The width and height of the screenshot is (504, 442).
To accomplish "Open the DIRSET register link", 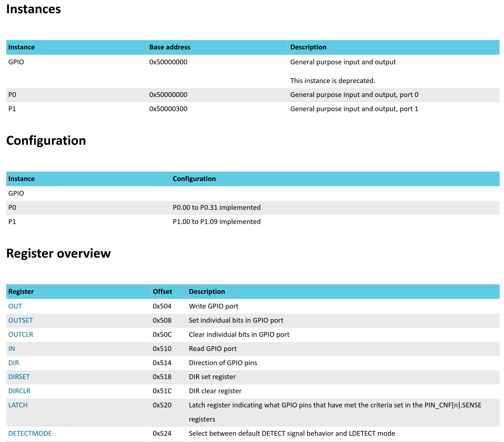I will [x=19, y=377].
